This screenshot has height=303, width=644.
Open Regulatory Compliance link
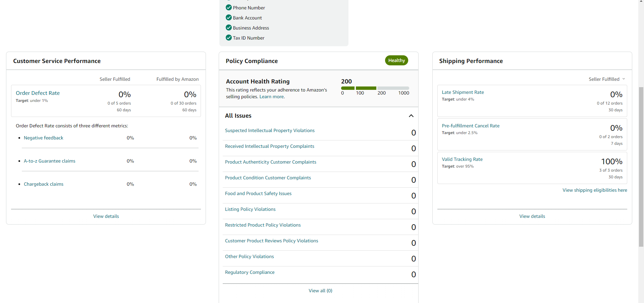pos(250,272)
